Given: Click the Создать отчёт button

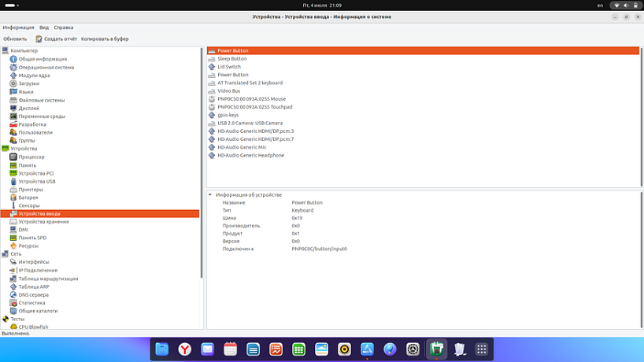Looking at the screenshot, I should (56, 39).
